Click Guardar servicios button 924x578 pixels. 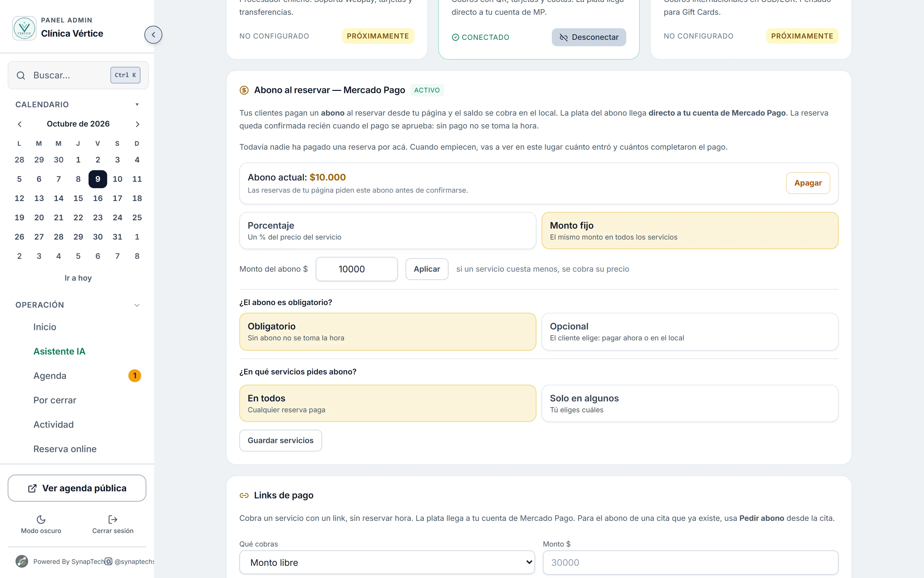click(281, 440)
